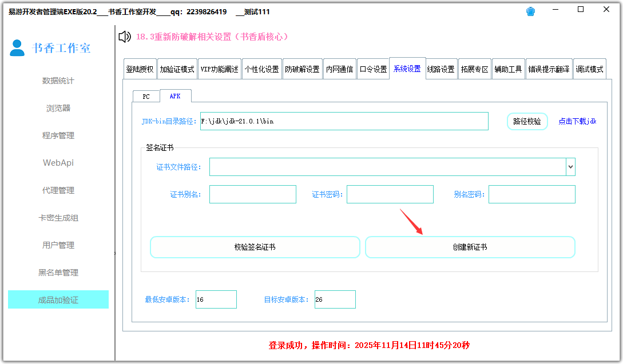Click the 校验签名证书 button
Screen dimensions: 623x364
[x=255, y=247]
